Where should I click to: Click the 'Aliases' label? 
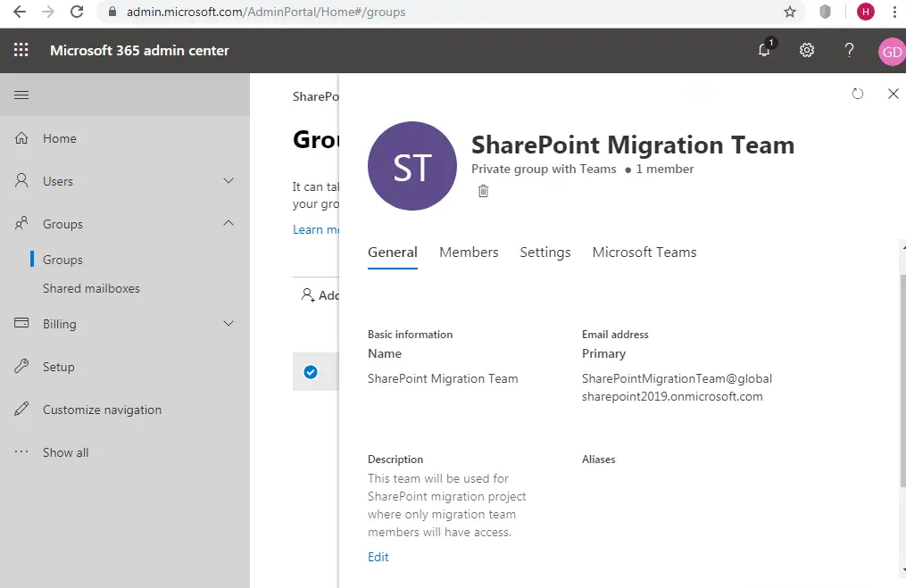pyautogui.click(x=599, y=460)
